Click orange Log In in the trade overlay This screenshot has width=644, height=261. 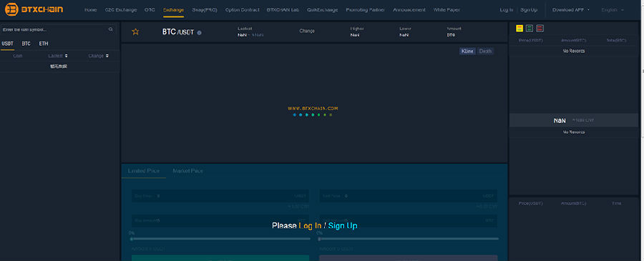click(310, 226)
